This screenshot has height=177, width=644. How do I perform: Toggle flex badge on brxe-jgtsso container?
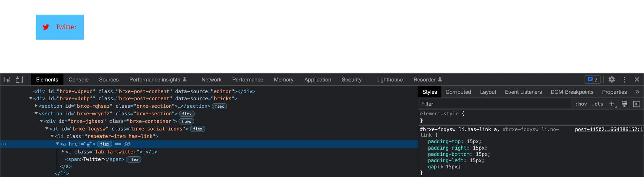[x=186, y=121]
